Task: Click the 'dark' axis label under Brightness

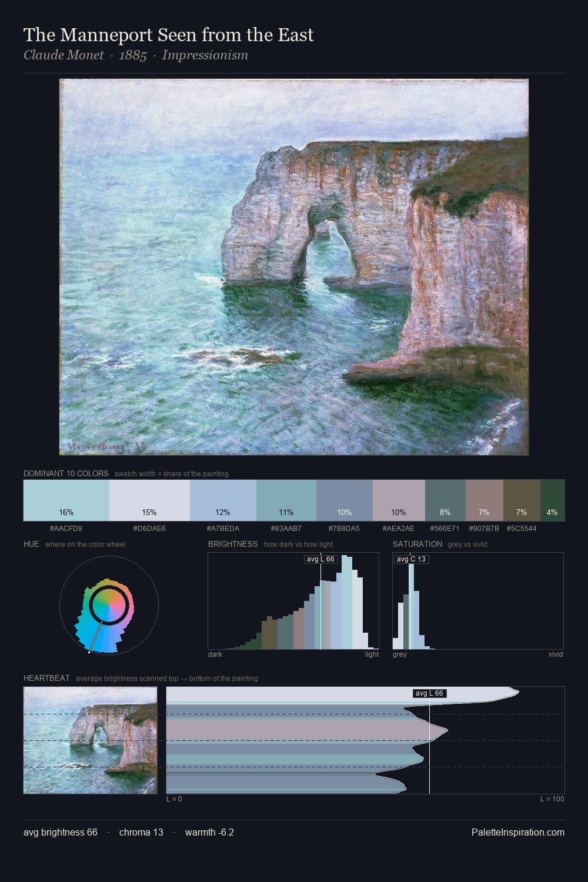Action: click(215, 654)
